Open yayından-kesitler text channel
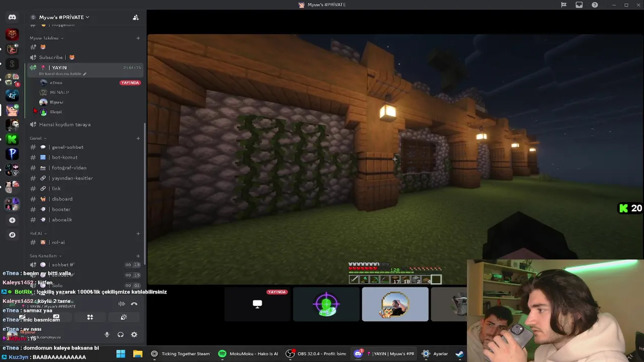Screen dimensions: 644x362 (86, 178)
